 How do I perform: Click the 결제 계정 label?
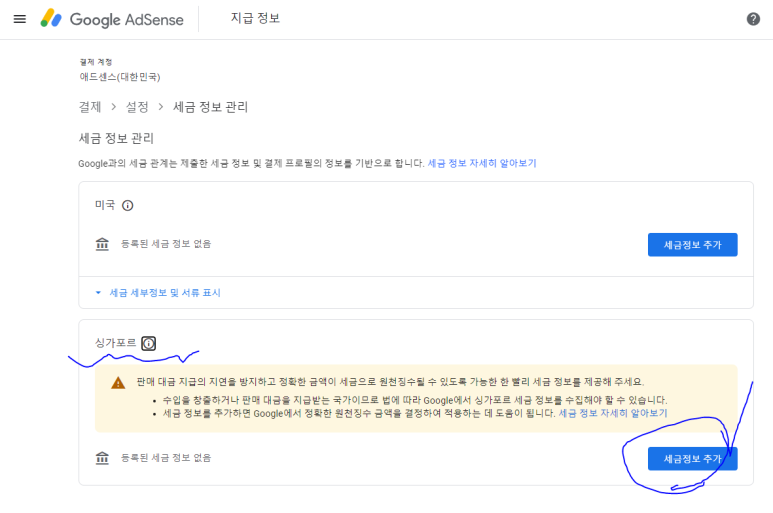tap(96, 62)
